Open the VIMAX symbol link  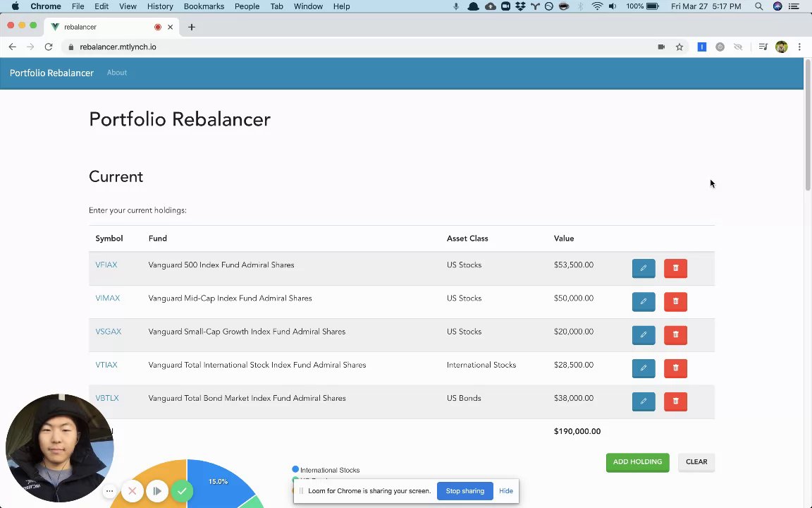(x=107, y=298)
